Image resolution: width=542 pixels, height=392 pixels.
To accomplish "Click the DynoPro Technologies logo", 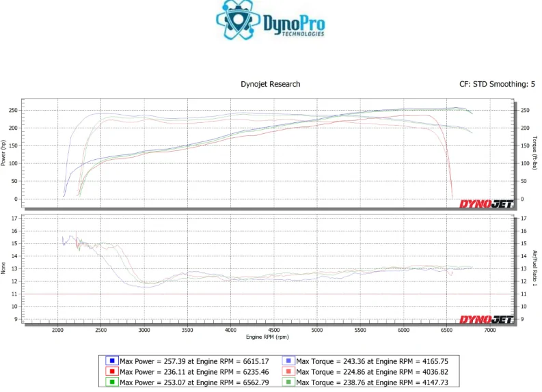I will pos(270,20).
